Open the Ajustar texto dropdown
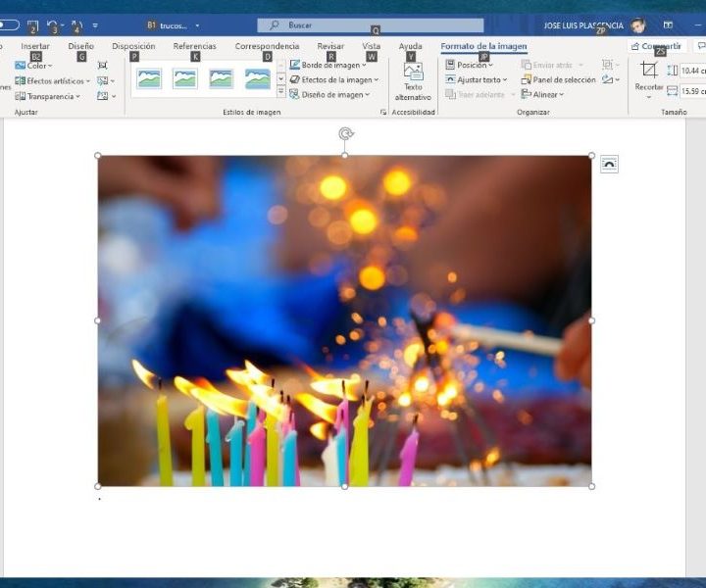 point(477,79)
